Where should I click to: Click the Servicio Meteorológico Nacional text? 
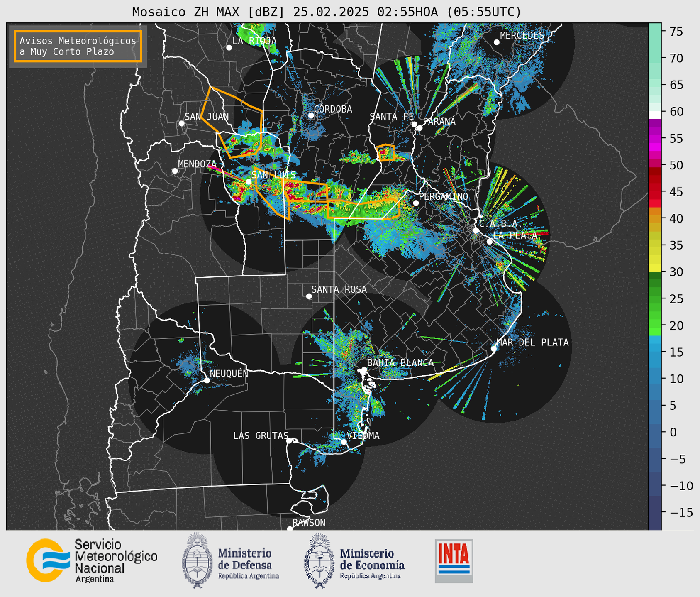(x=116, y=561)
